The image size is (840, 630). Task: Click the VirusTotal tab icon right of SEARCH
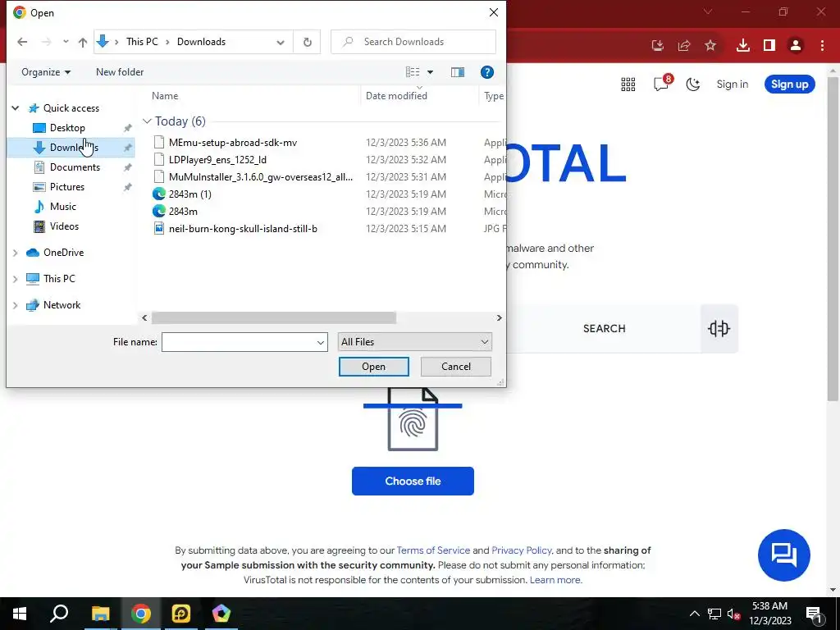[x=719, y=328]
